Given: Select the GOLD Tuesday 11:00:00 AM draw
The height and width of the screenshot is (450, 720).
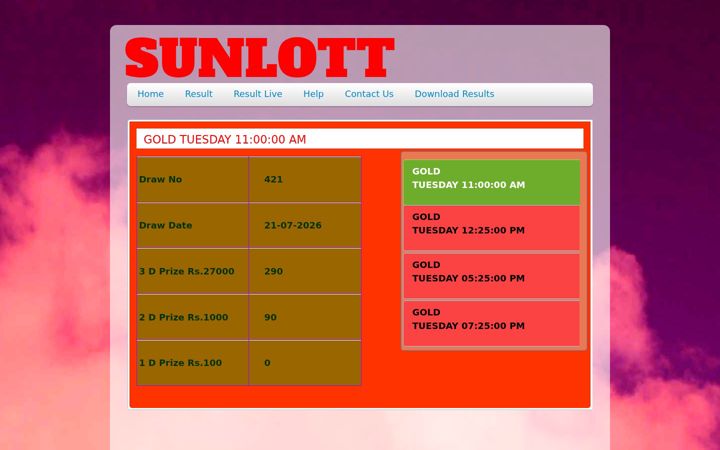Looking at the screenshot, I should tap(492, 182).
